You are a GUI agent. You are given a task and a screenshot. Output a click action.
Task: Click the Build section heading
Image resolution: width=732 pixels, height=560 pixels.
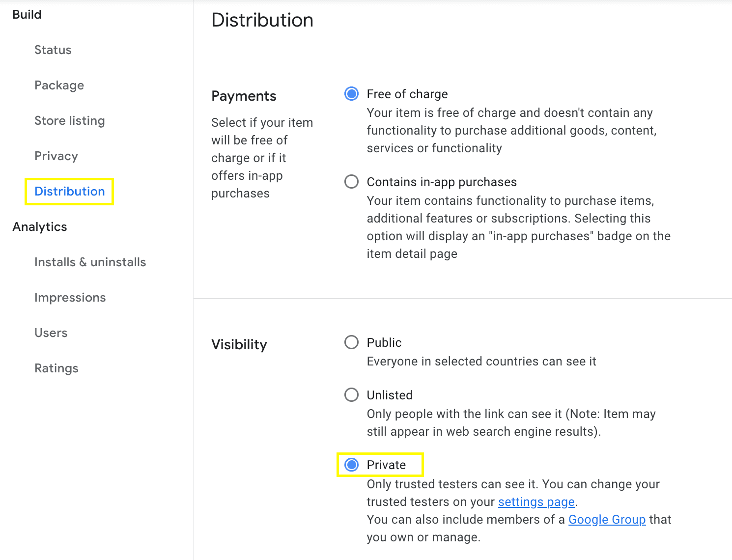[27, 14]
